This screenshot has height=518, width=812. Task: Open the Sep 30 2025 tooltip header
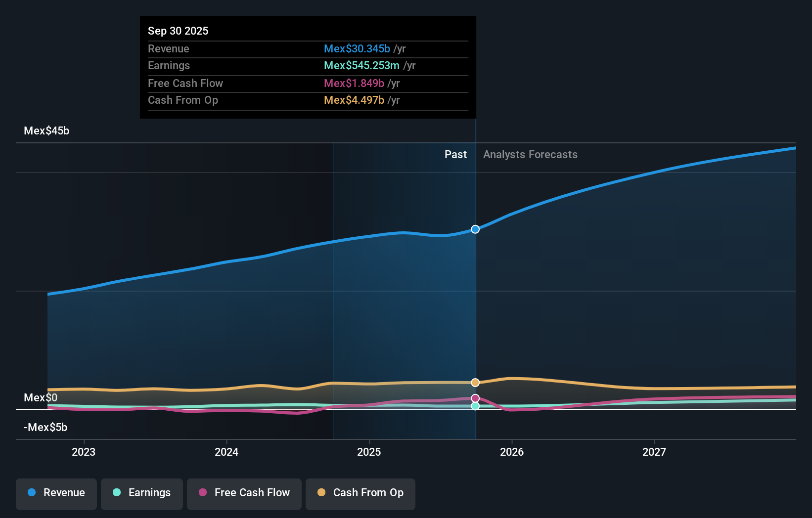[178, 31]
